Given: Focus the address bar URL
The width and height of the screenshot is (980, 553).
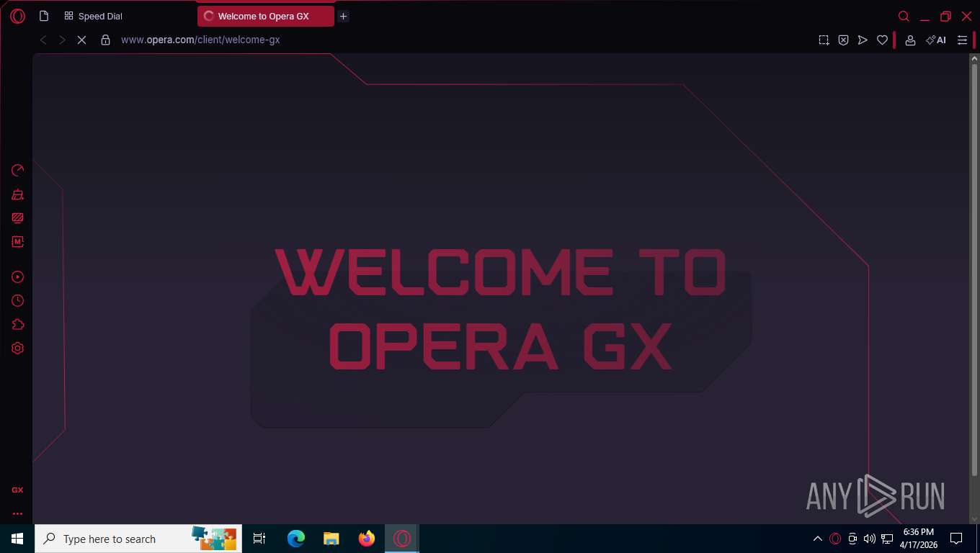Looking at the screenshot, I should click(200, 40).
